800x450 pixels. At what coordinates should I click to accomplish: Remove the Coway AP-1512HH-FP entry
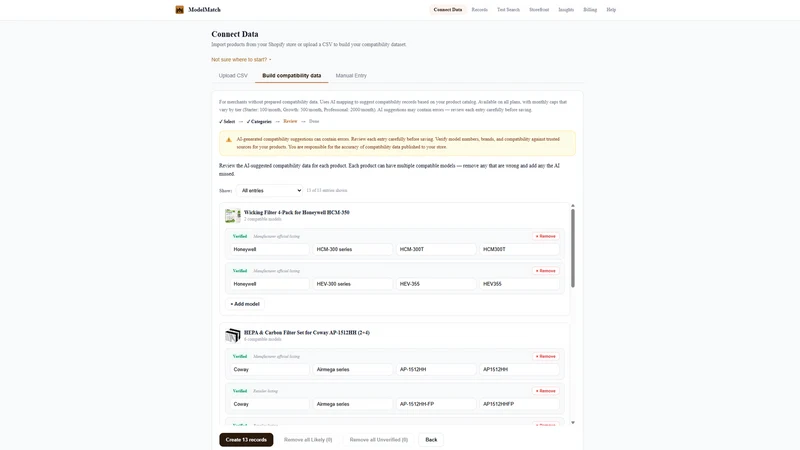(545, 391)
